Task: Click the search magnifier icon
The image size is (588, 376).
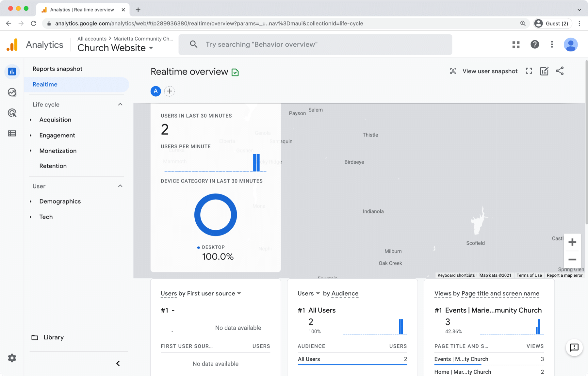Action: pyautogui.click(x=194, y=44)
